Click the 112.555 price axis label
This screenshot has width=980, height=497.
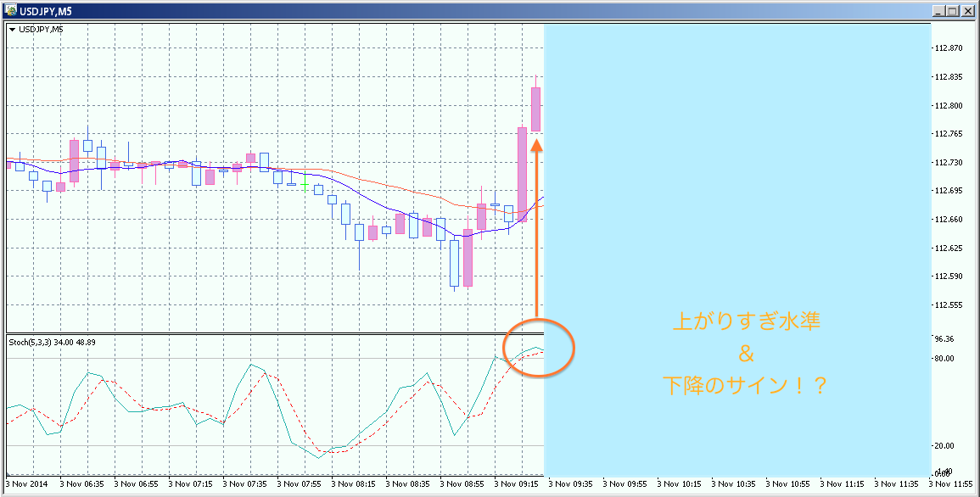tap(947, 304)
